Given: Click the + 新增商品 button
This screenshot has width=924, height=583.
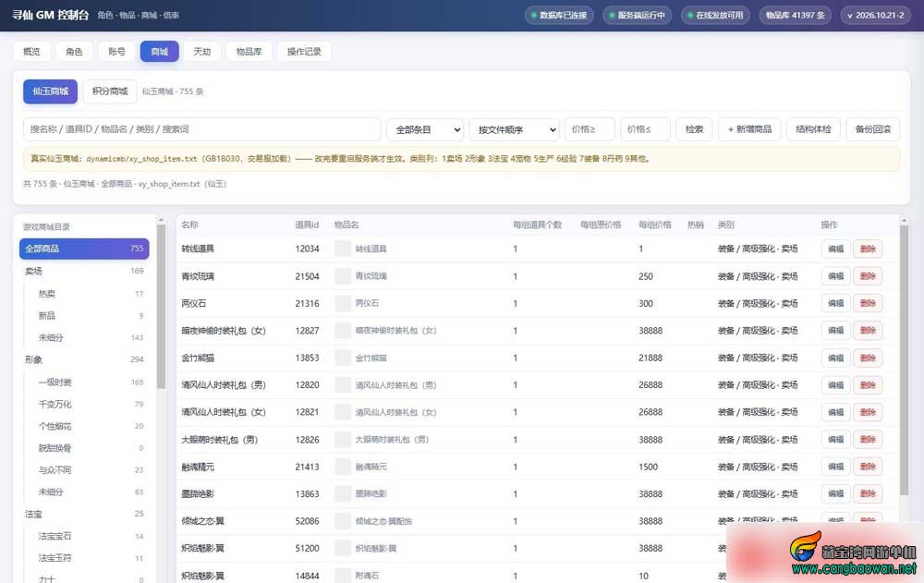Looking at the screenshot, I should point(749,129).
